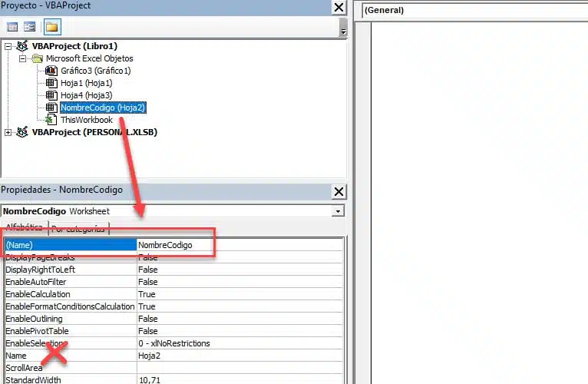
Task: Click the Microsoft Excel Objetos folder icon
Action: (37, 58)
